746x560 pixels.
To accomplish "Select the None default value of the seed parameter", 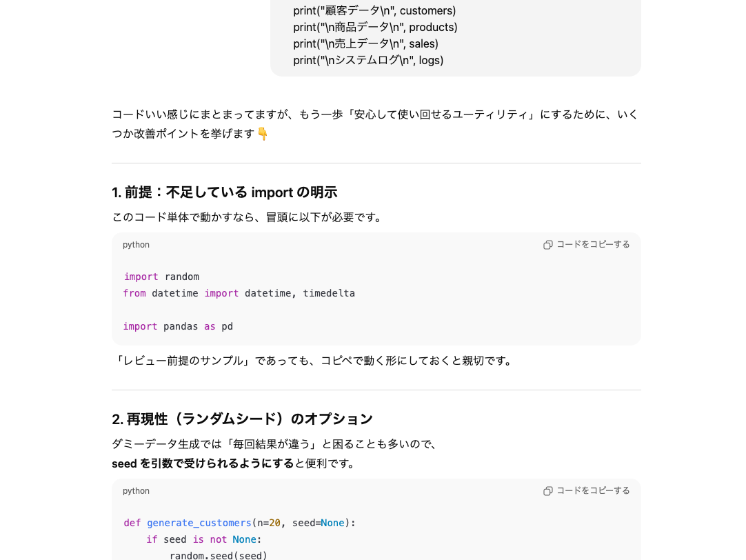I will tap(332, 523).
